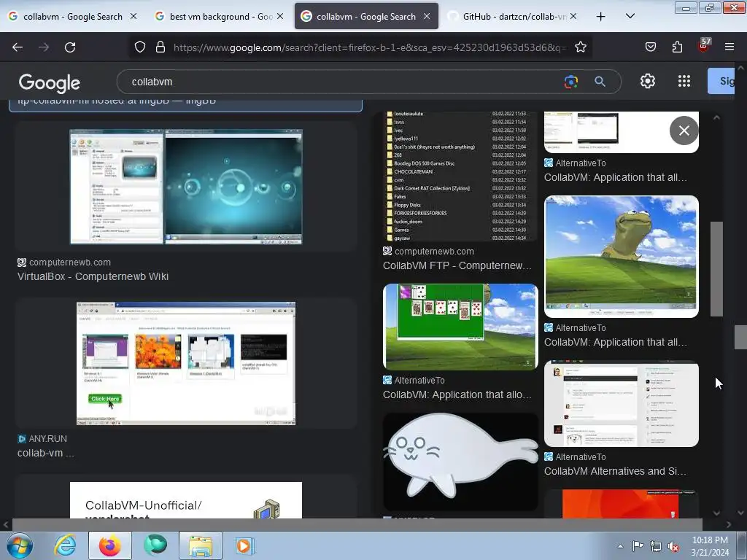Open the VirtualBox screenshot thumbnail

coord(186,187)
